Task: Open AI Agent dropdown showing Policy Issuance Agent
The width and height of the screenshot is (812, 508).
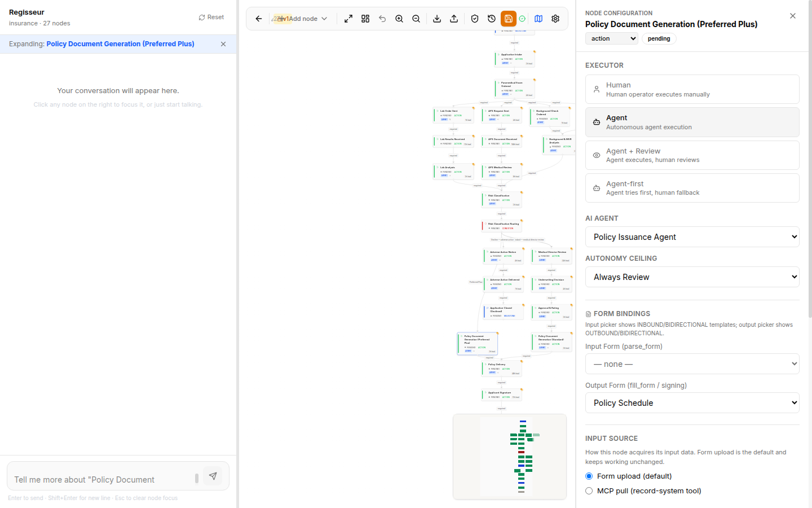Action: [x=692, y=237]
